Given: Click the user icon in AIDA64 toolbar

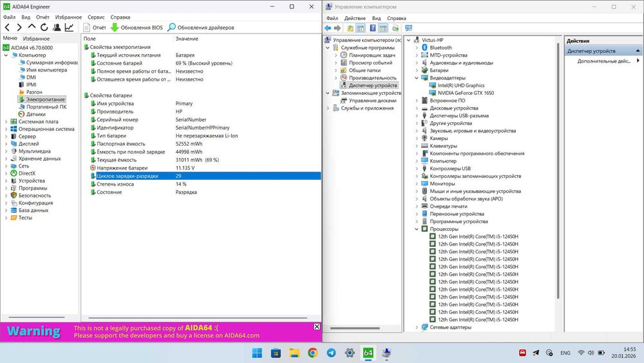Looking at the screenshot, I should (x=57, y=28).
